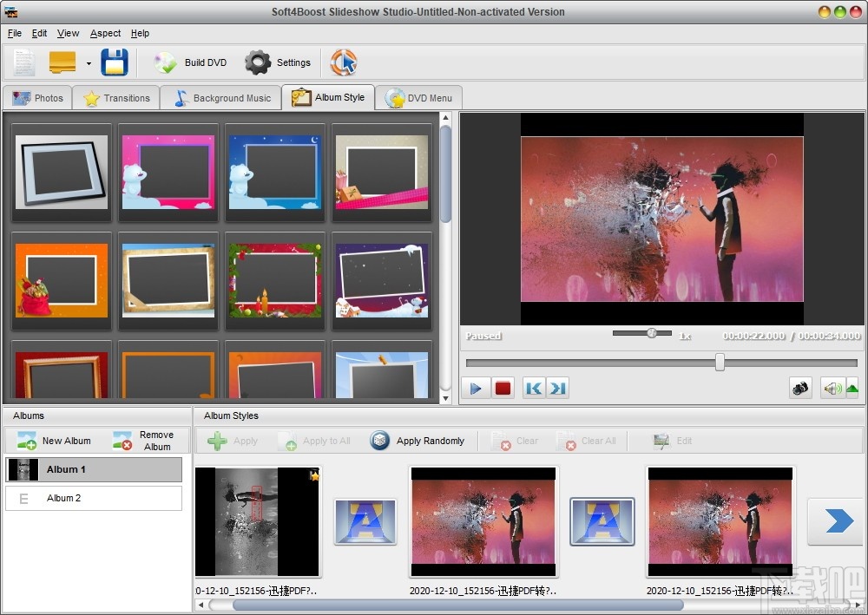Mute audio with the speaker icon
Viewport: 868px width, 615px height.
(832, 389)
